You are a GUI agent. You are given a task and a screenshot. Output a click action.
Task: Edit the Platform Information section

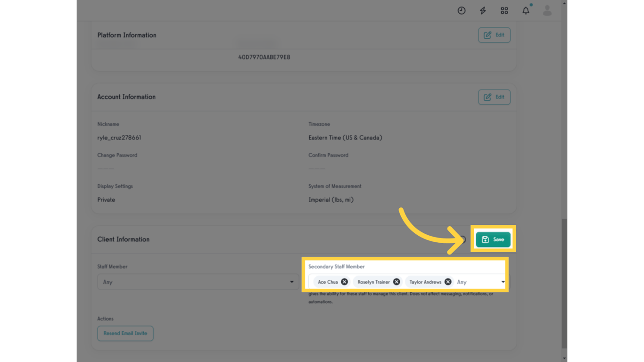(x=494, y=35)
